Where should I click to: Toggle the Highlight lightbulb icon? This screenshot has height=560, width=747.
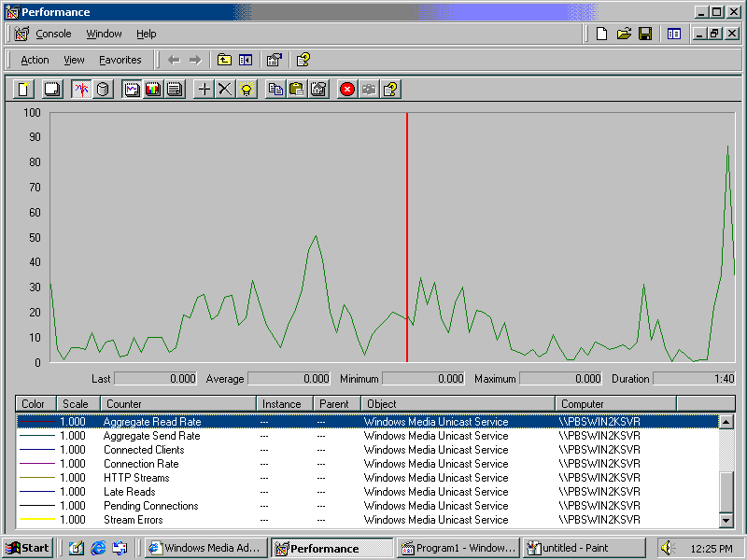(x=247, y=89)
